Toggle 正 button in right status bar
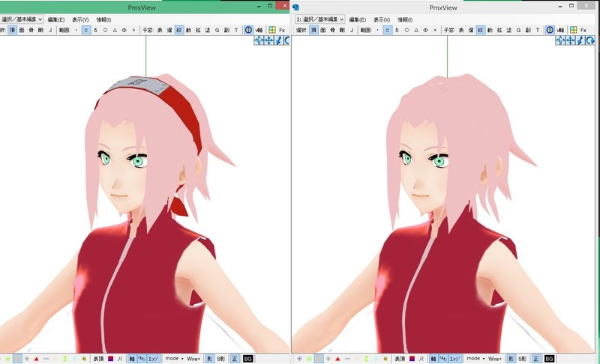600x364 pixels. pyautogui.click(x=535, y=359)
